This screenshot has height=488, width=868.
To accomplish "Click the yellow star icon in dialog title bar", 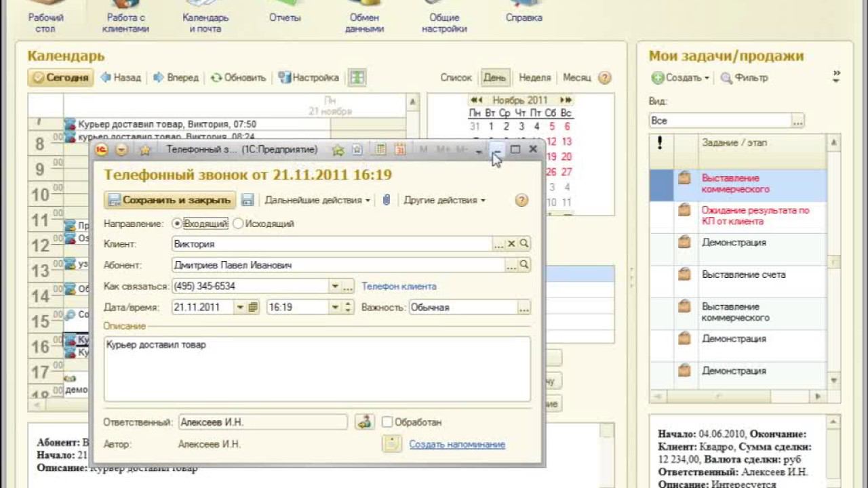I will tap(144, 150).
